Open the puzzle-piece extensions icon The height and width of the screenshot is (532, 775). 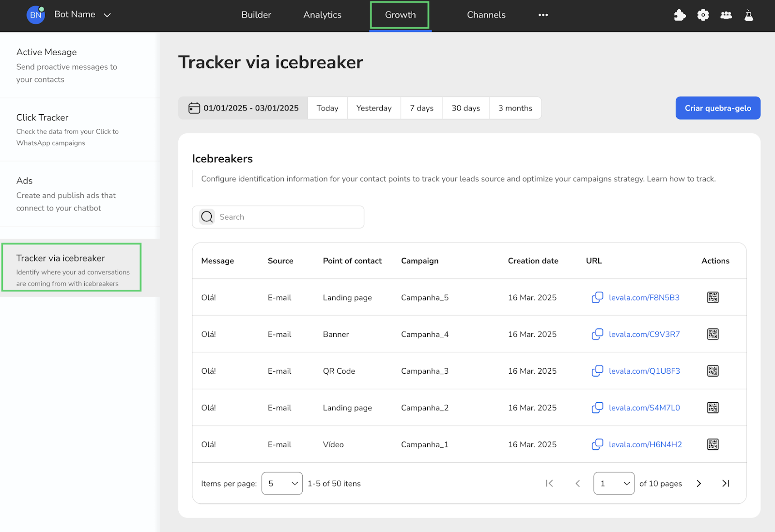click(680, 15)
